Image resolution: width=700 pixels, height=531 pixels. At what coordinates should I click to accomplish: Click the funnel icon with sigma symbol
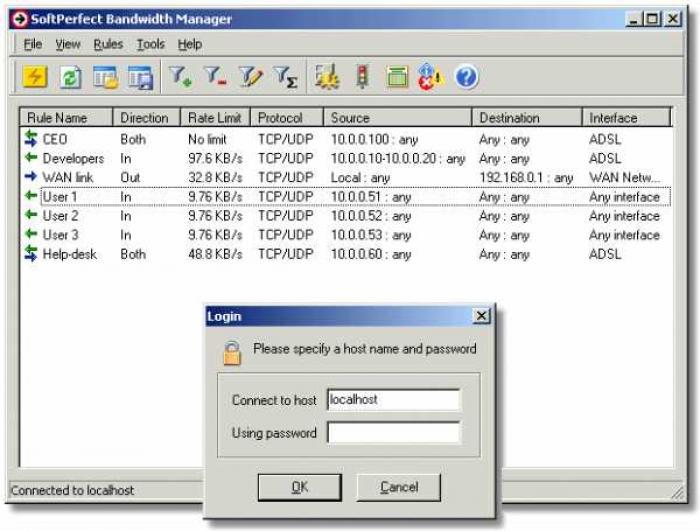[286, 77]
